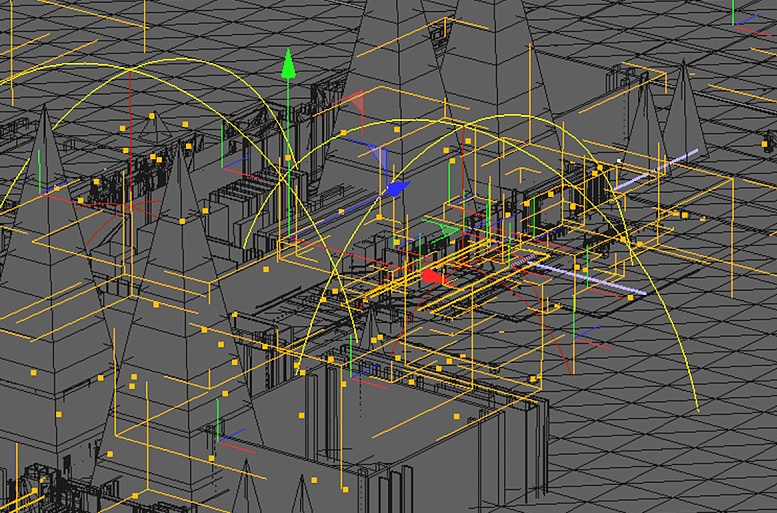Grab the green Y-axis arrow of the move gizmo
The height and width of the screenshot is (513, 777).
288,63
